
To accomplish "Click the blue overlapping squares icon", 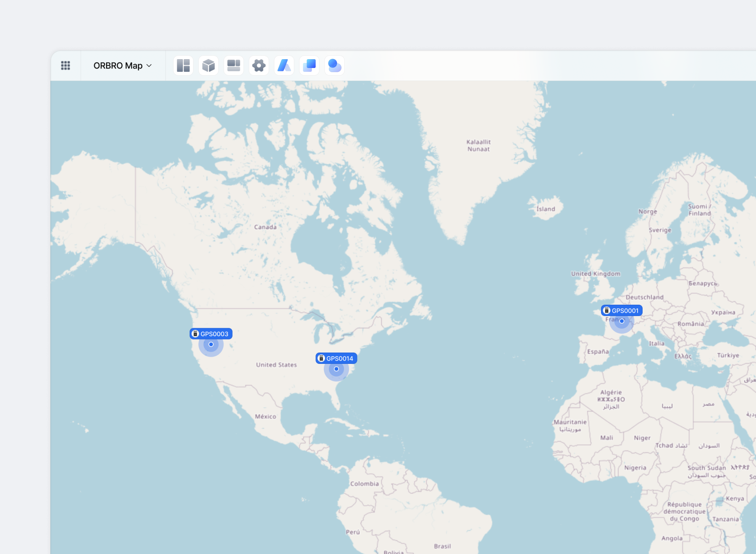I will 310,65.
